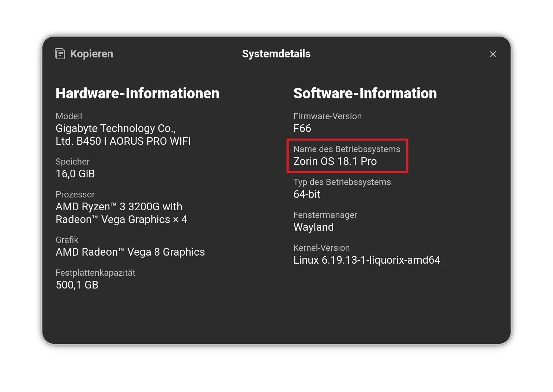Screen dimensions: 553x392
Task: Click the 64-bit OS type value
Action: 306,194
